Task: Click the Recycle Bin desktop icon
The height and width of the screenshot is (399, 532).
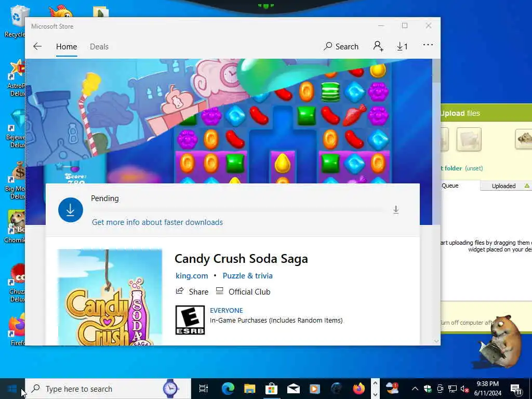Action: pos(15,21)
